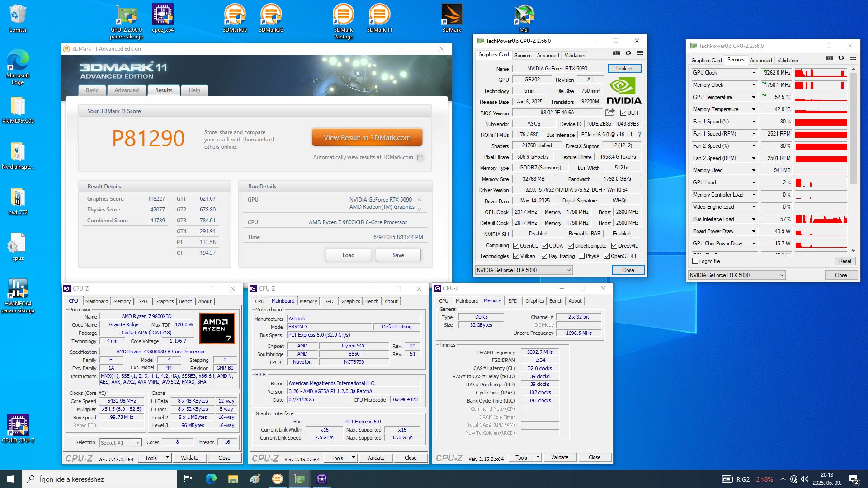The image size is (868, 488).
Task: Expand GPU Temperature sensor dropdown
Action: tap(754, 97)
